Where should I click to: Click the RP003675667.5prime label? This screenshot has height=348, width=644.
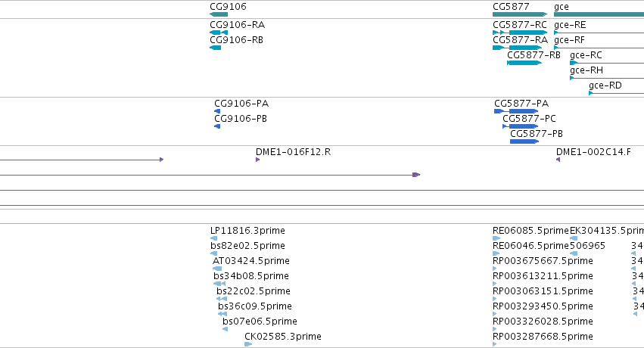543,261
